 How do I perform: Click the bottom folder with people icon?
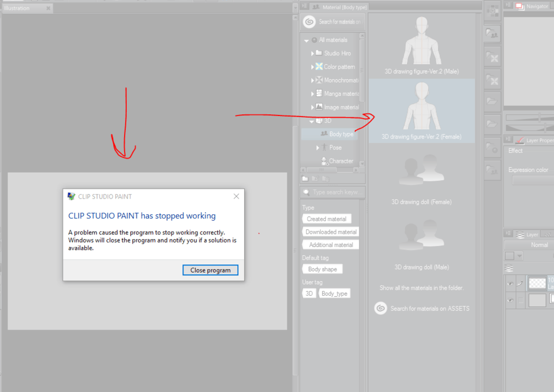(x=492, y=170)
